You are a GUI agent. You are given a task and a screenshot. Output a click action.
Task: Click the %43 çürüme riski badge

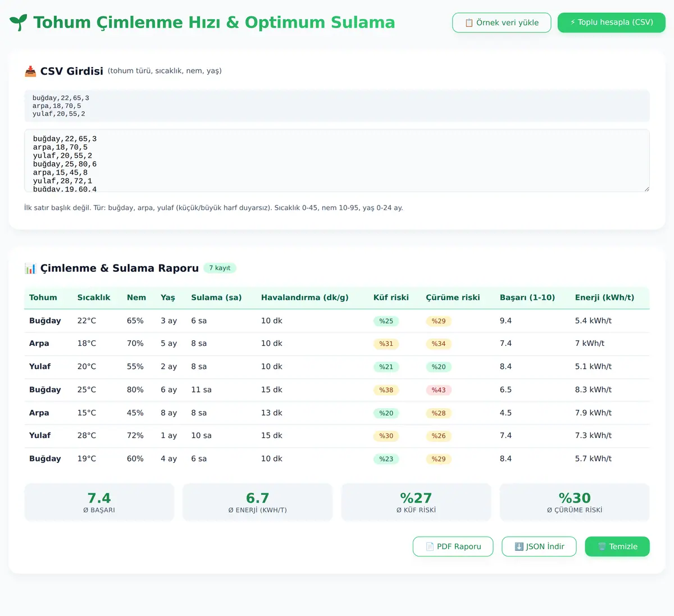[439, 390]
